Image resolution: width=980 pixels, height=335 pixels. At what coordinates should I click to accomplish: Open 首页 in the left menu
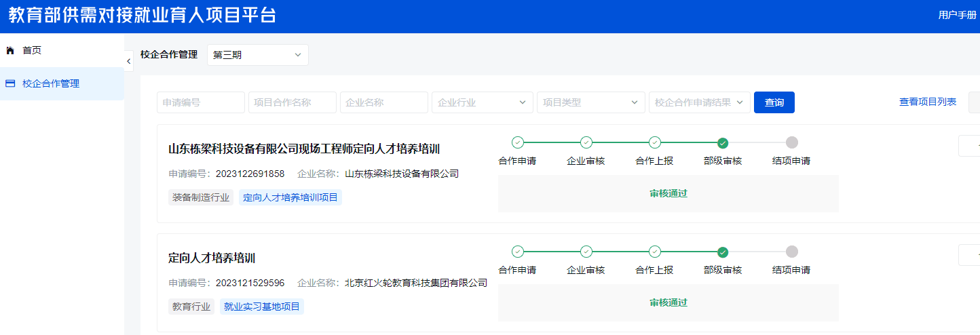pyautogui.click(x=32, y=50)
